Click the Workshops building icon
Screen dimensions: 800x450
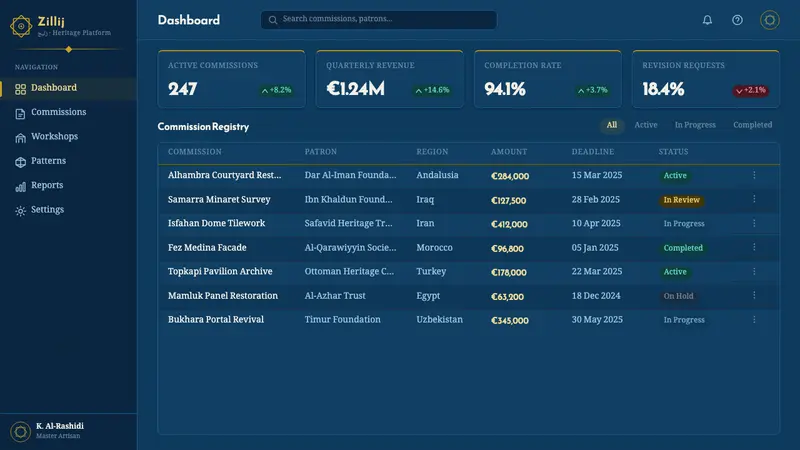click(20, 138)
